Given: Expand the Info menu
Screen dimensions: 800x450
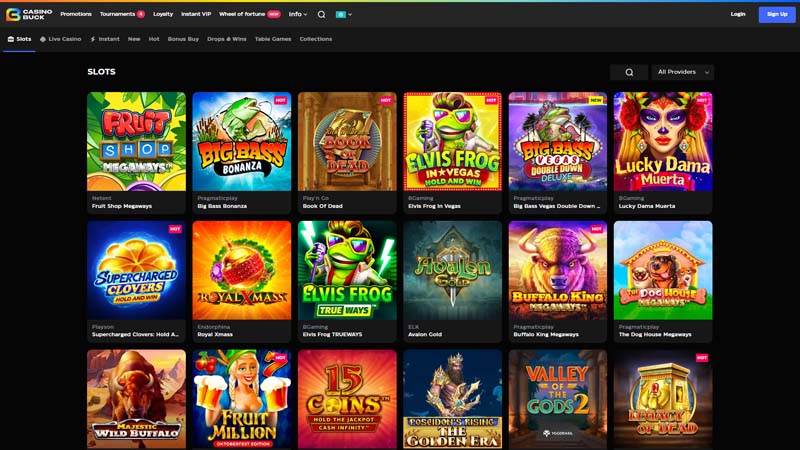Looking at the screenshot, I should [x=298, y=14].
